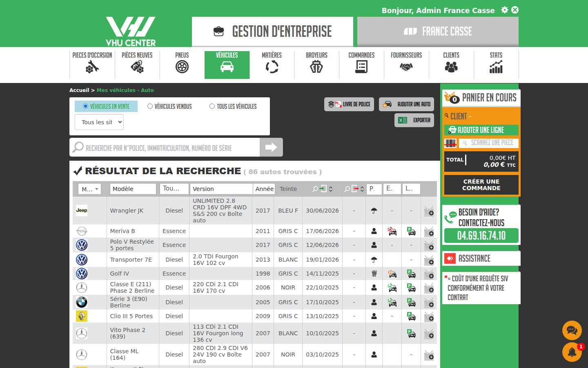588x368 pixels.
Task: Click the BMW brand logo
Action: click(82, 302)
